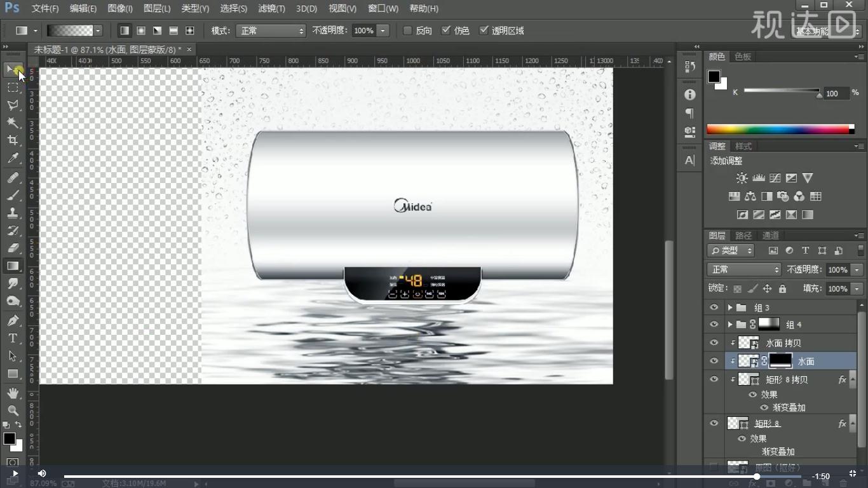The image size is (868, 488).
Task: Select the Move tool
Action: point(13,69)
